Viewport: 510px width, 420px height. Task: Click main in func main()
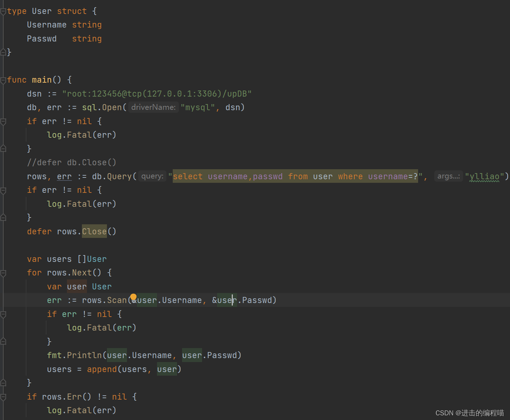click(x=42, y=80)
